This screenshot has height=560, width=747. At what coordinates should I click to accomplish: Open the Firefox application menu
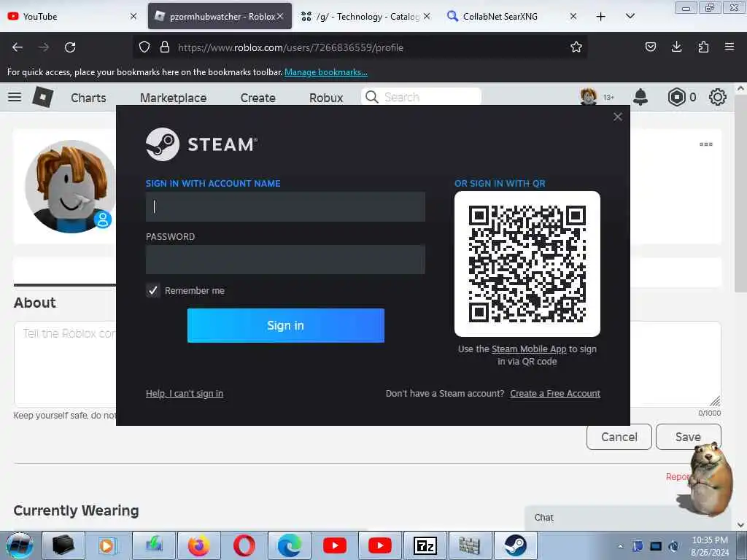(729, 47)
